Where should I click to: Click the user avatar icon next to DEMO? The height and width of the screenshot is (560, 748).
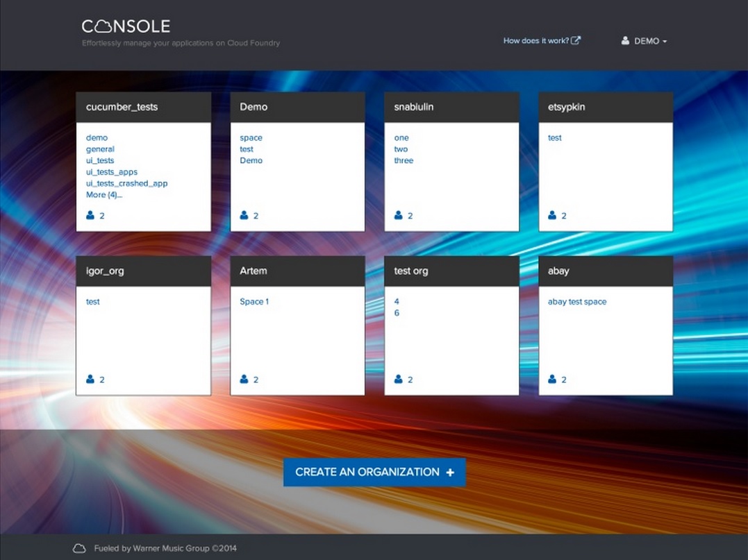[625, 41]
